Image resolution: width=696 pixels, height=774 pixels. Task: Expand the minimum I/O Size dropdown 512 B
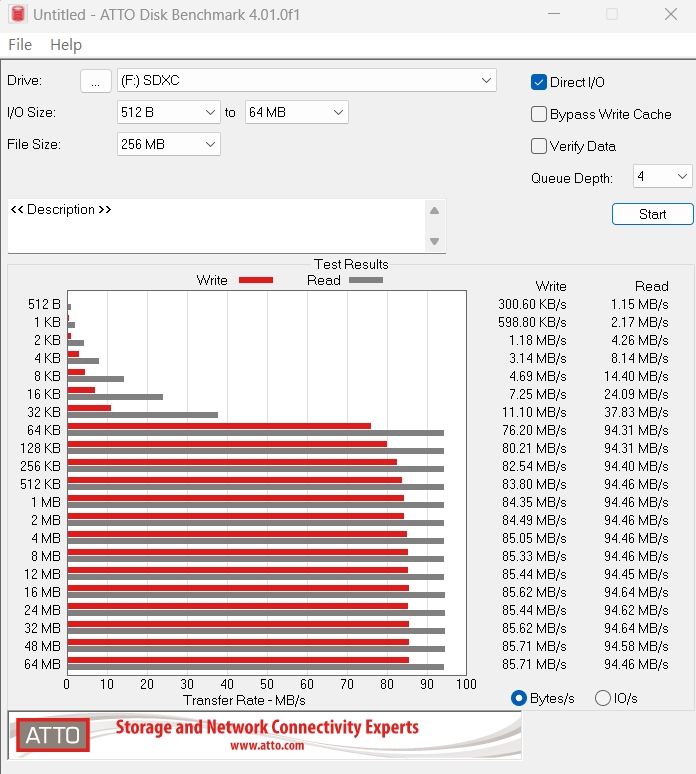[x=168, y=112]
